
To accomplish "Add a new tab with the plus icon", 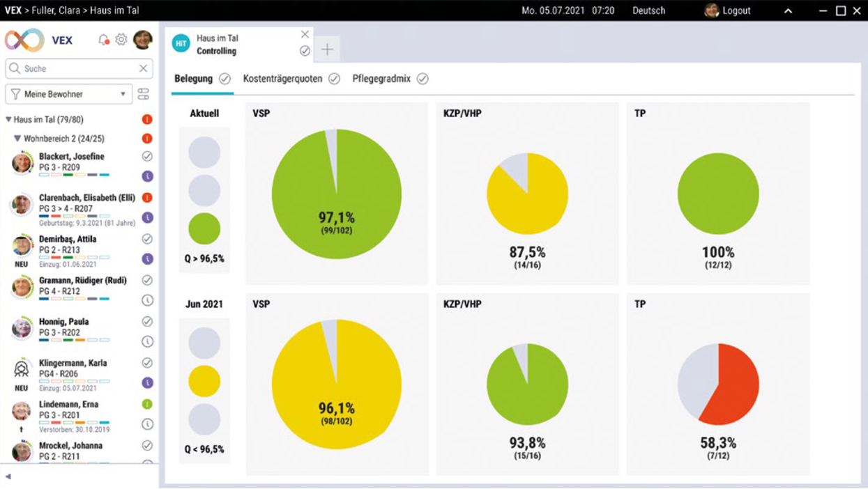I will tap(327, 49).
